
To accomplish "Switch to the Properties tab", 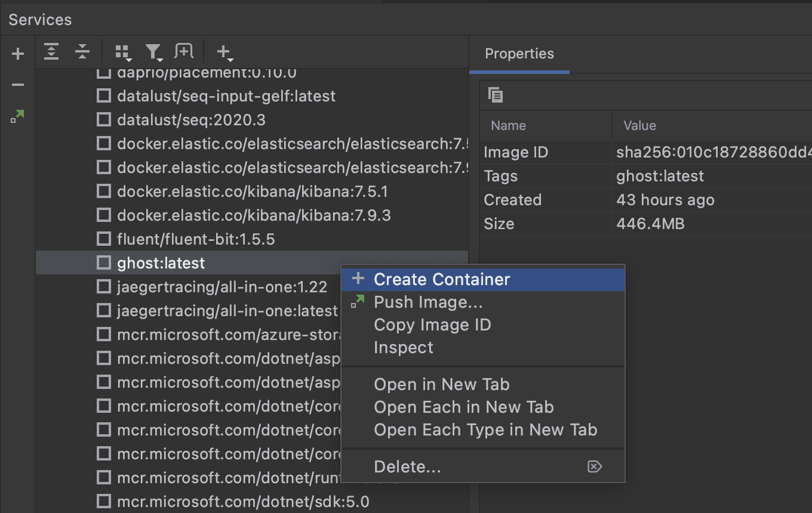I will [519, 54].
